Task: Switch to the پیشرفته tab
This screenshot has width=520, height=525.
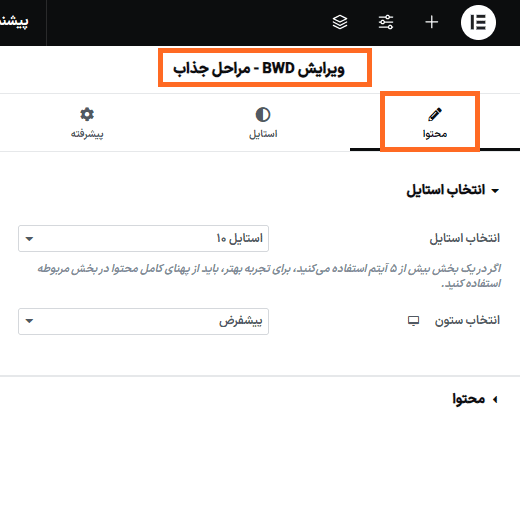Action: pos(87,123)
